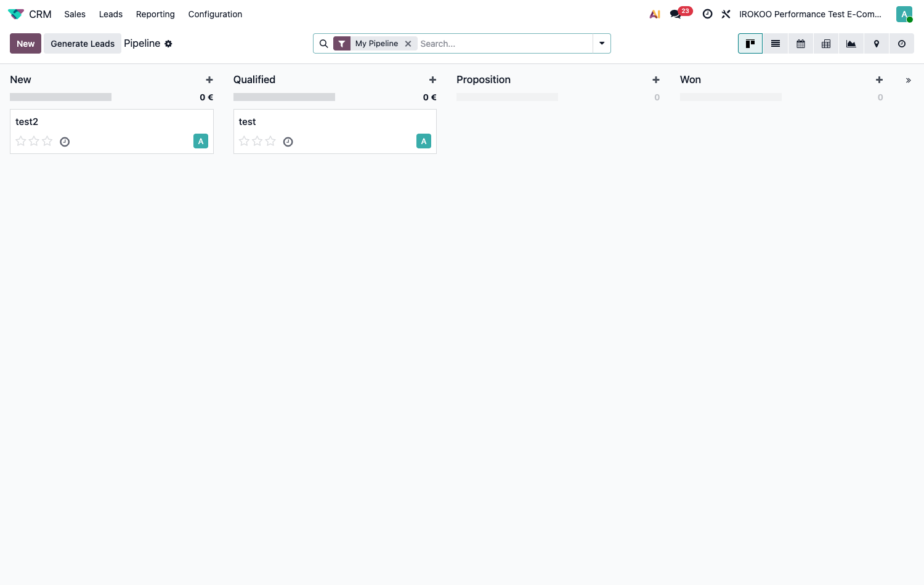The image size is (924, 585).
Task: Open the test2 opportunity card
Action: click(x=111, y=131)
